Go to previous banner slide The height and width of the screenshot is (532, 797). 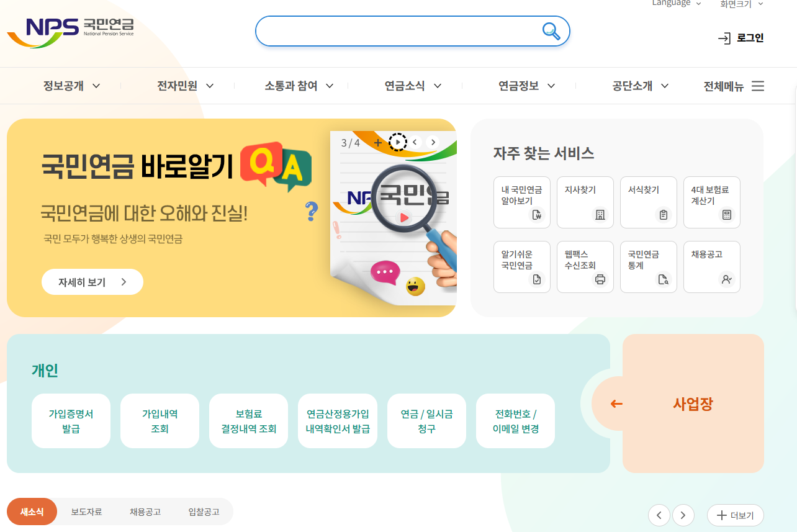click(x=415, y=142)
